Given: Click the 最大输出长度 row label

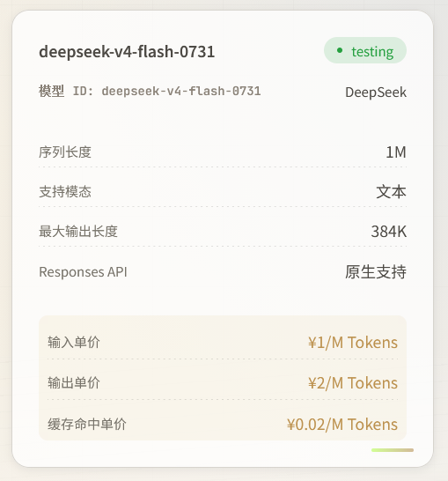Looking at the screenshot, I should (78, 232).
